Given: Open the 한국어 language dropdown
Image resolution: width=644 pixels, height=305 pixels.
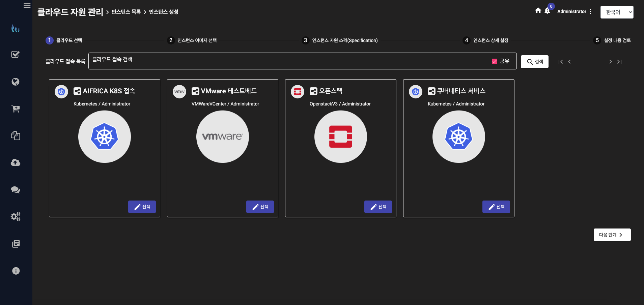Looking at the screenshot, I should coord(617,12).
